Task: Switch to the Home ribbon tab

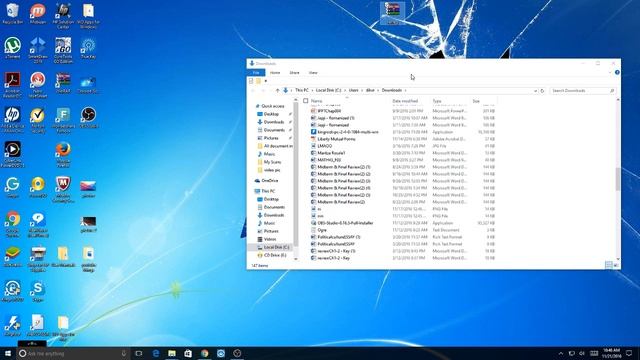Action: (275, 73)
